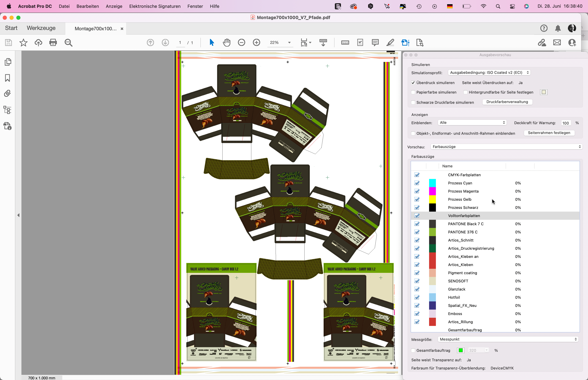This screenshot has height=380, width=588.
Task: Go to previous page arrow icon
Action: click(x=150, y=43)
